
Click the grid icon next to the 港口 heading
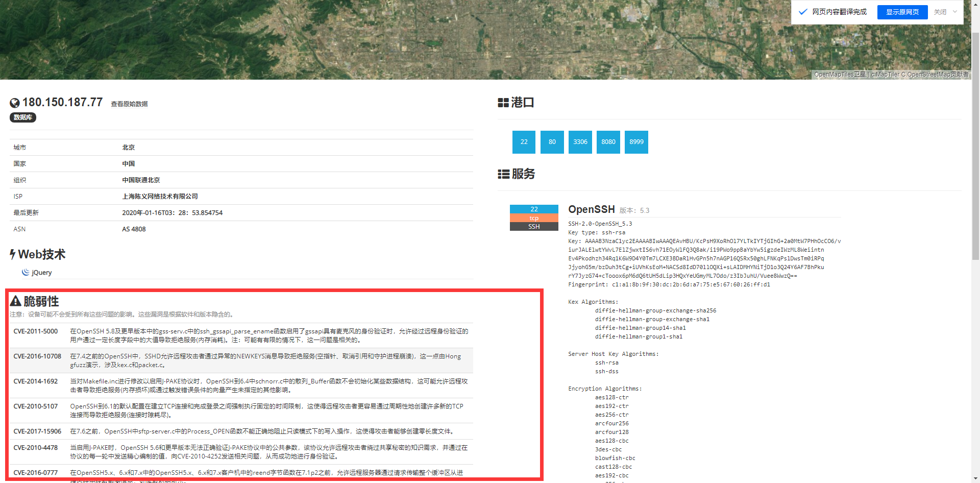click(x=503, y=102)
